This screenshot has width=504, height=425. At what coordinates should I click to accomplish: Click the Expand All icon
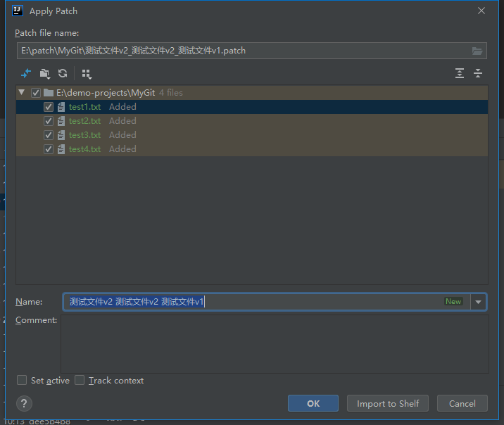[460, 73]
